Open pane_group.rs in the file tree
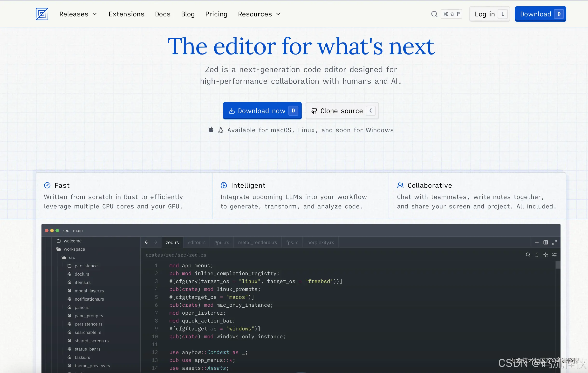Screen dimensions: 588x373 coord(89,316)
